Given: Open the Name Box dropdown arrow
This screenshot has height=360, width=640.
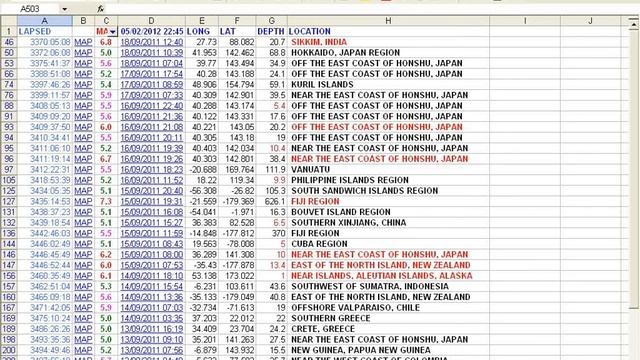Looking at the screenshot, I should coord(64,9).
